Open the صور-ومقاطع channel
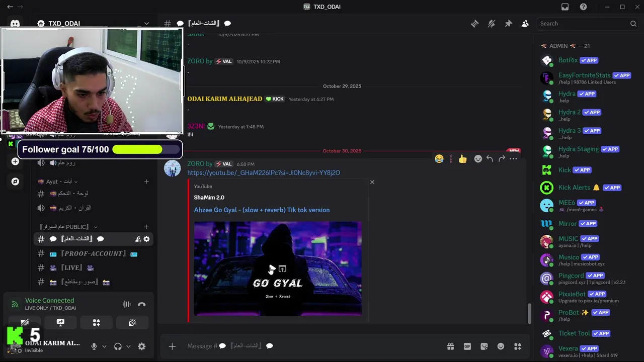644x362 pixels. coord(93,282)
